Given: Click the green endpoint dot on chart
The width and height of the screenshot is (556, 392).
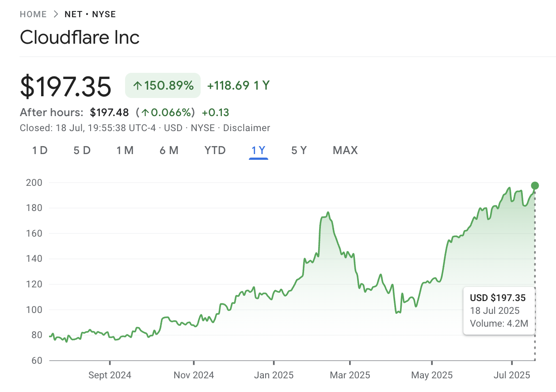Looking at the screenshot, I should (x=535, y=185).
